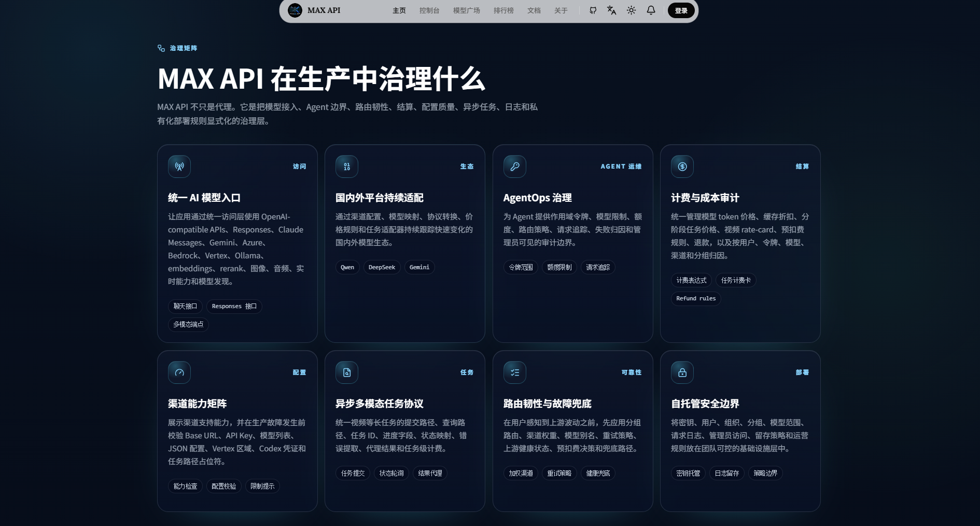Click the 策略边界 tag

pos(765,474)
